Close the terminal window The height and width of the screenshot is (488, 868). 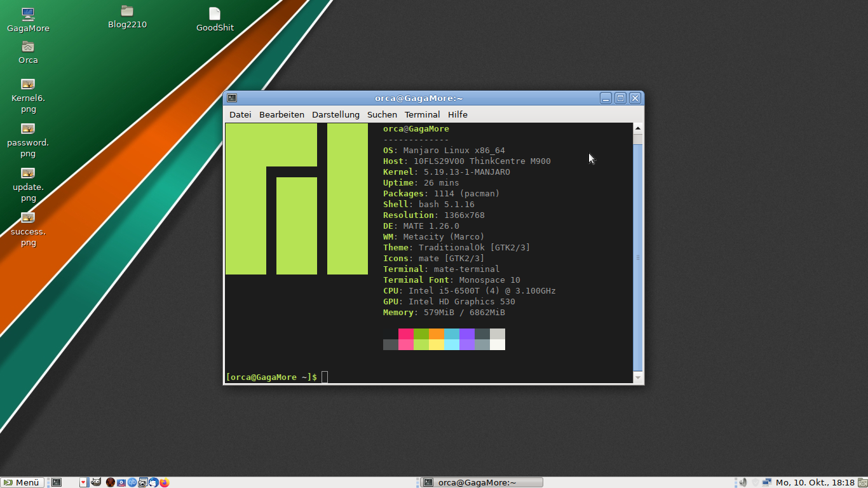[x=635, y=98]
